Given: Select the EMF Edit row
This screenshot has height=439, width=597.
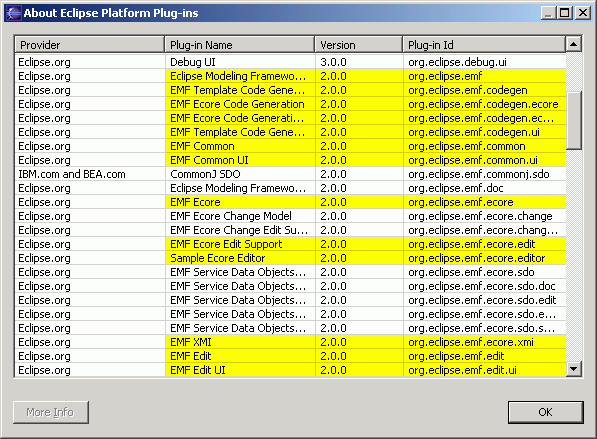Looking at the screenshot, I should [291, 356].
